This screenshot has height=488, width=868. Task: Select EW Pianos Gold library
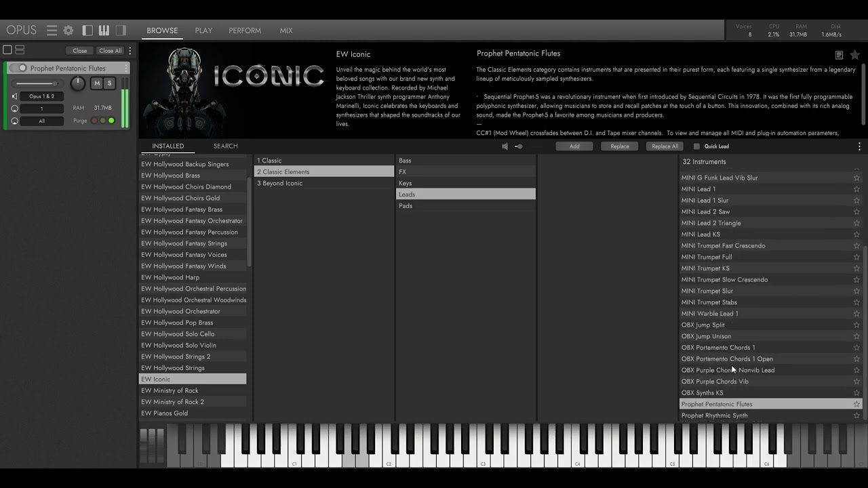pos(193,413)
